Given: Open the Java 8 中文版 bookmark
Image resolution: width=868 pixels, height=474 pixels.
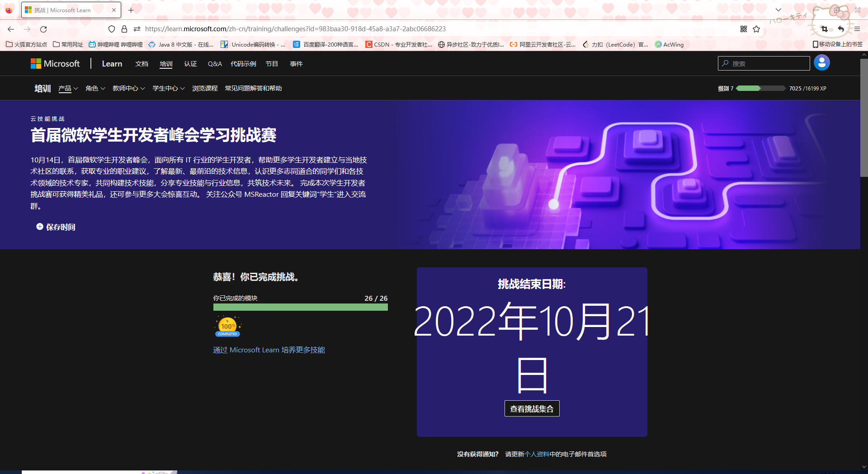Looking at the screenshot, I should point(181,44).
